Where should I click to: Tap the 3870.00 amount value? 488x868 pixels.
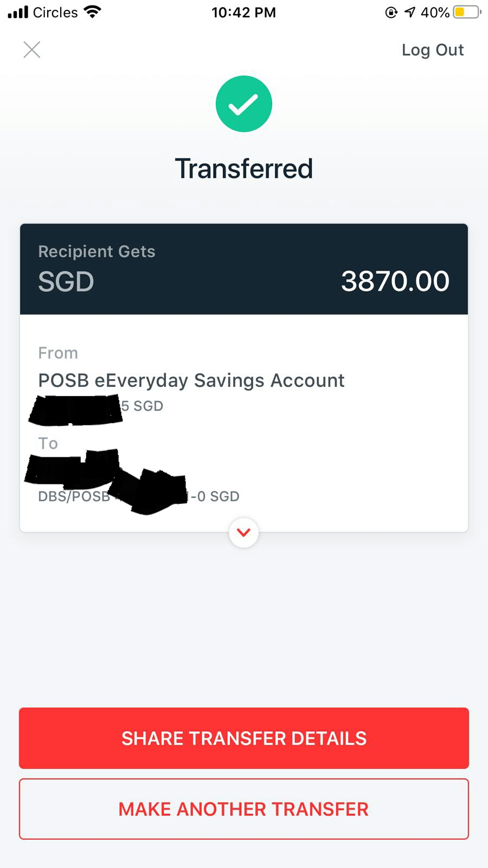click(x=395, y=281)
